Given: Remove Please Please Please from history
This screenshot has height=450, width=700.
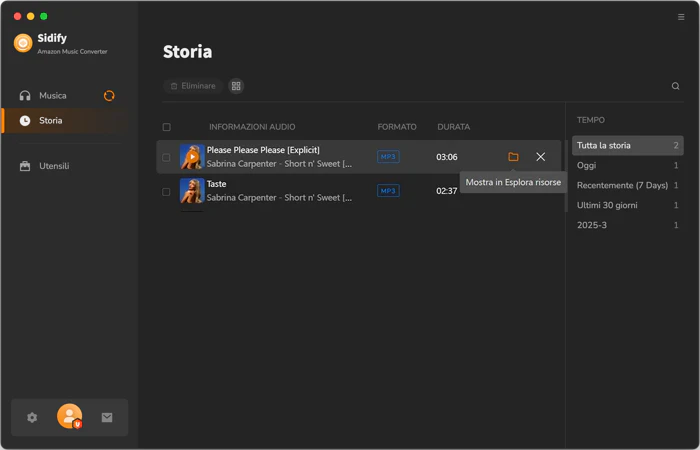Looking at the screenshot, I should coord(540,157).
